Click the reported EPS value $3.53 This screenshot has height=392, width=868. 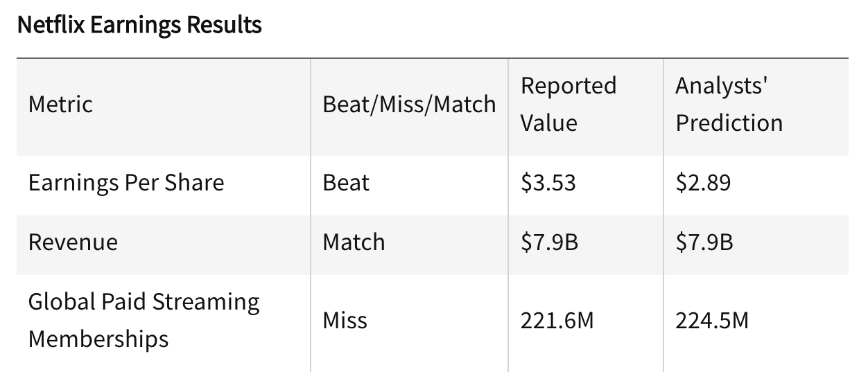(x=548, y=183)
